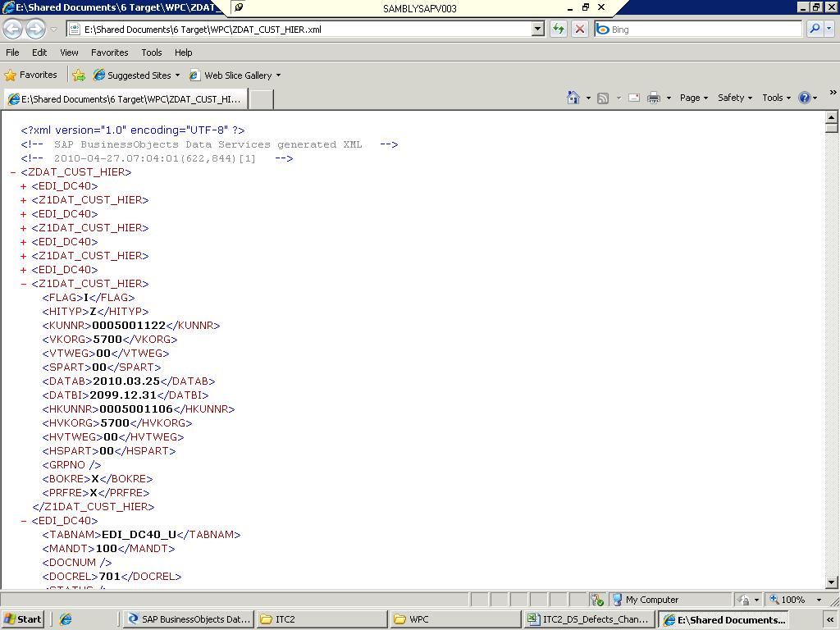Click the HKUNNR value 0005001106
Viewport: 840px width, 630px height.
pyautogui.click(x=136, y=409)
